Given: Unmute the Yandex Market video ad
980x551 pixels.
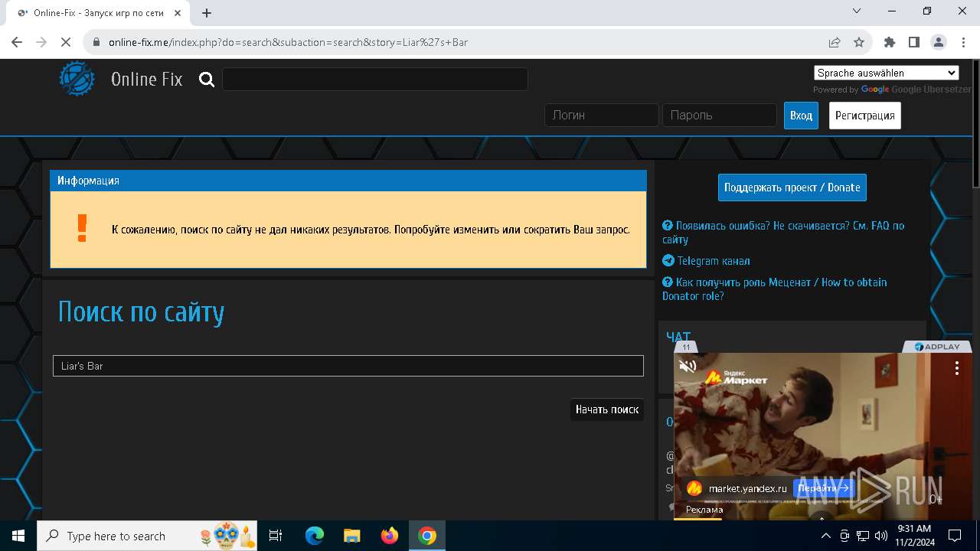Looking at the screenshot, I should pyautogui.click(x=688, y=367).
